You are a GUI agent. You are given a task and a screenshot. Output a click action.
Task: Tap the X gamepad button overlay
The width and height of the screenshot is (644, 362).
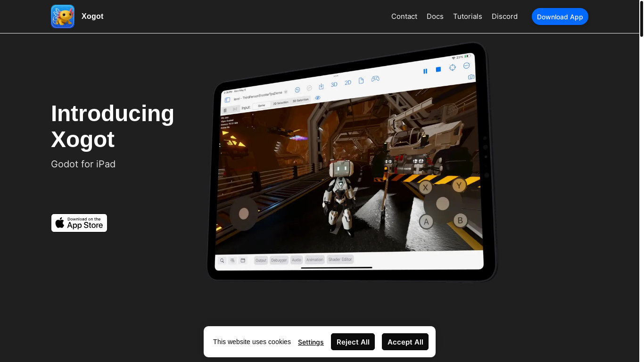click(426, 187)
